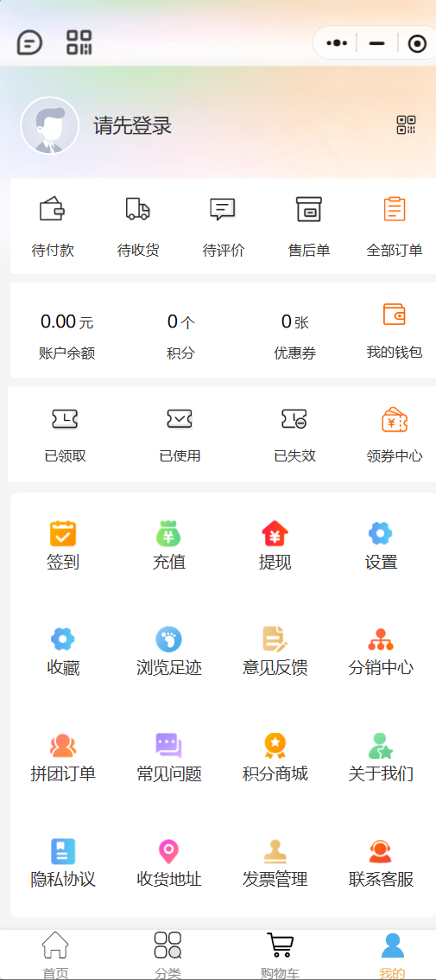436x980 pixels.
Task: Open 售后单 after-sales orders
Action: pos(308,227)
